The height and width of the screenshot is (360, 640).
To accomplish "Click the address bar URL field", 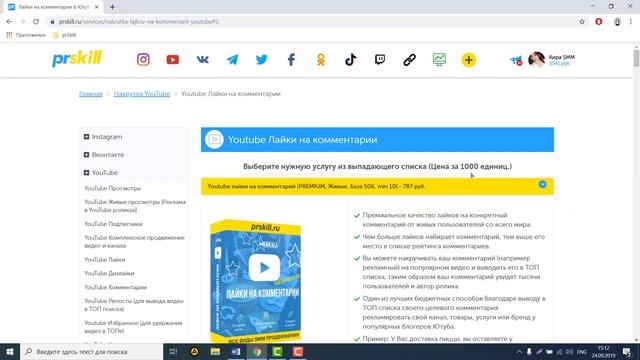I will (x=310, y=22).
